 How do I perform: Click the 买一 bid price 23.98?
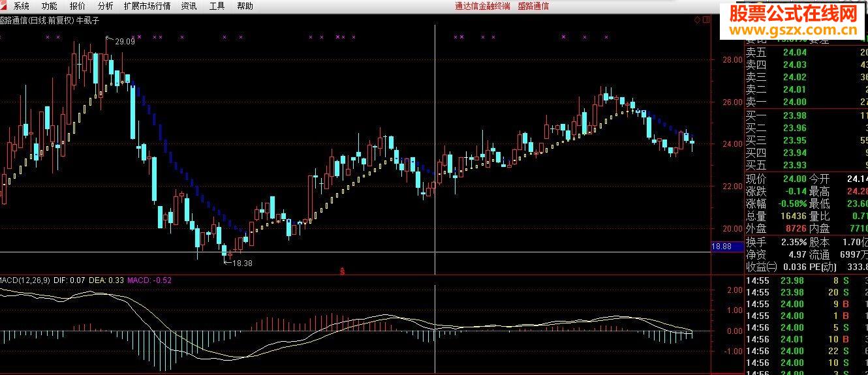795,115
